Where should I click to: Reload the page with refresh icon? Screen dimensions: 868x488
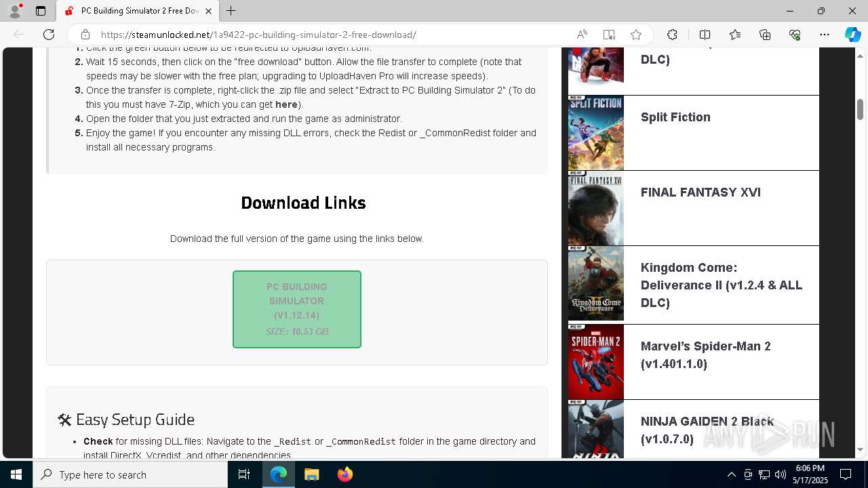click(49, 35)
